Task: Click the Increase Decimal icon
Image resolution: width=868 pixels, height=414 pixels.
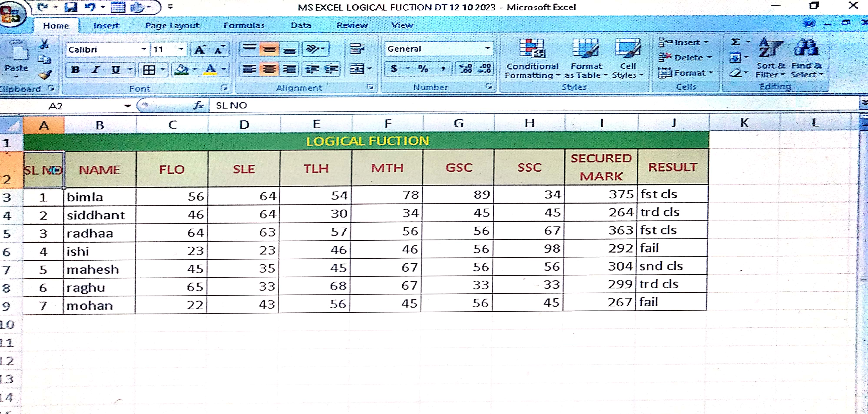Action: pyautogui.click(x=466, y=69)
